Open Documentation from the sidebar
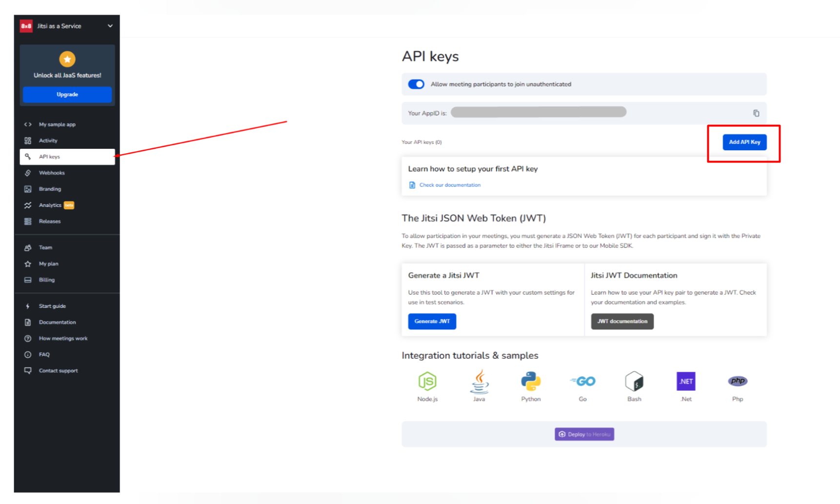 pos(67,323)
